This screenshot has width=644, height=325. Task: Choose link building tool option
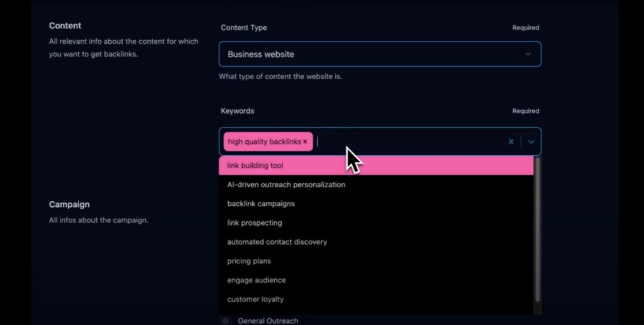376,165
